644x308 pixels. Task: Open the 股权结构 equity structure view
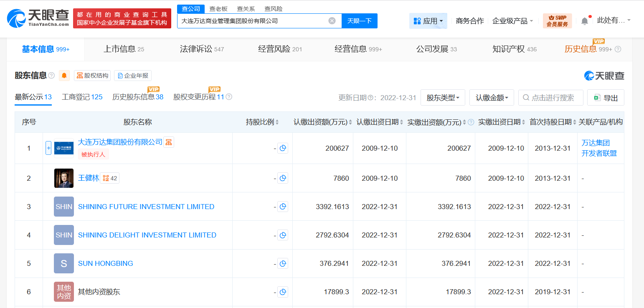click(92, 76)
